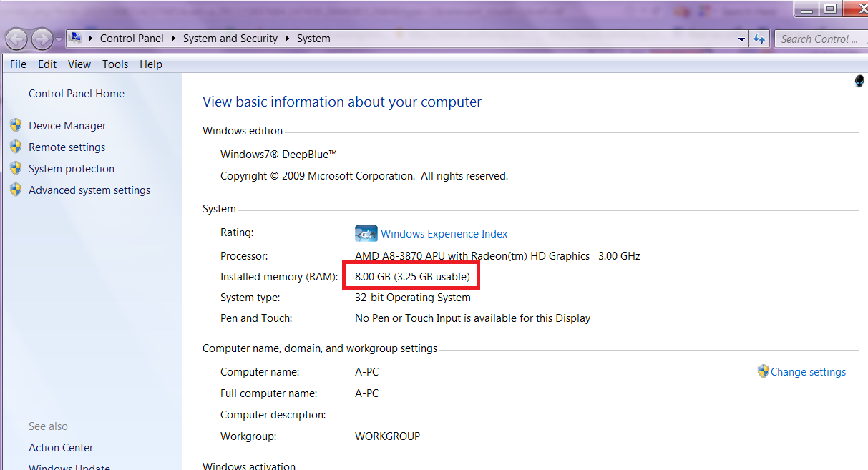Image resolution: width=868 pixels, height=470 pixels.
Task: Open Remote settings
Action: pyautogui.click(x=67, y=147)
